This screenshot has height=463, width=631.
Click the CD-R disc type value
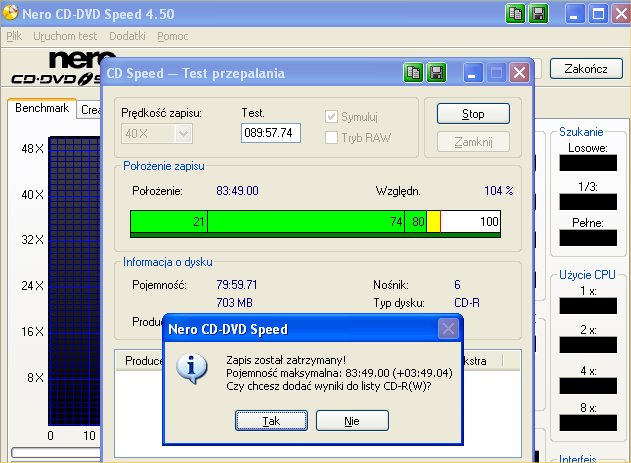click(467, 302)
